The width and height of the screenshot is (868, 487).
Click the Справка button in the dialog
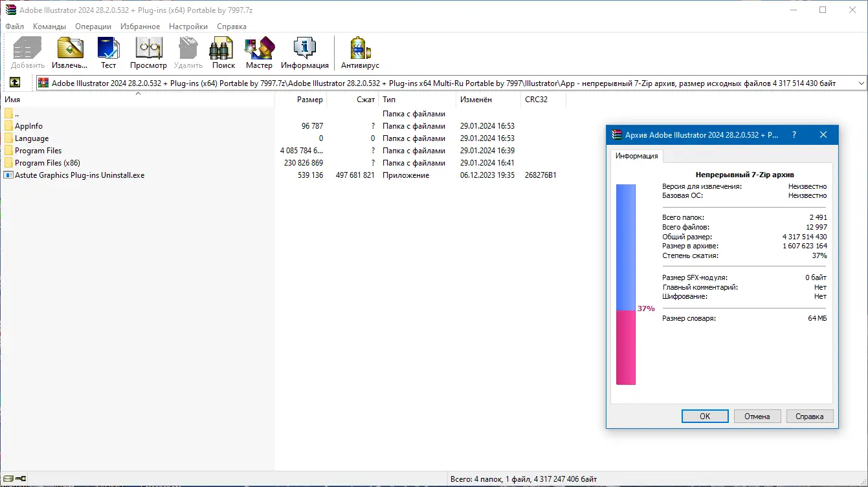click(x=810, y=417)
